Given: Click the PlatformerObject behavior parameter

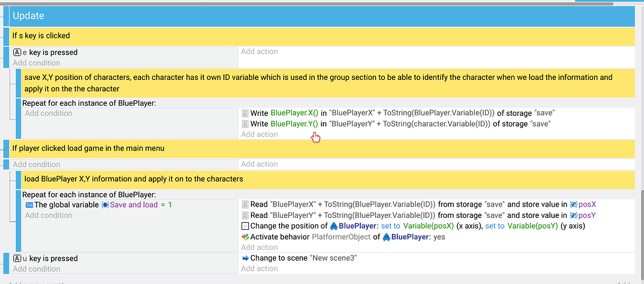Looking at the screenshot, I should click(341, 237).
